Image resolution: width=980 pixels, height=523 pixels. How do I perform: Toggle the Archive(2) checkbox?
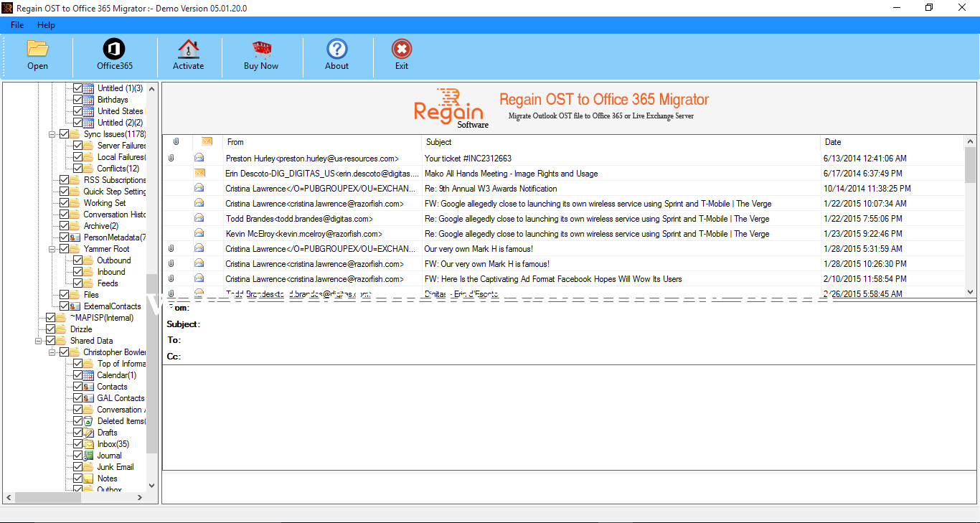point(65,226)
